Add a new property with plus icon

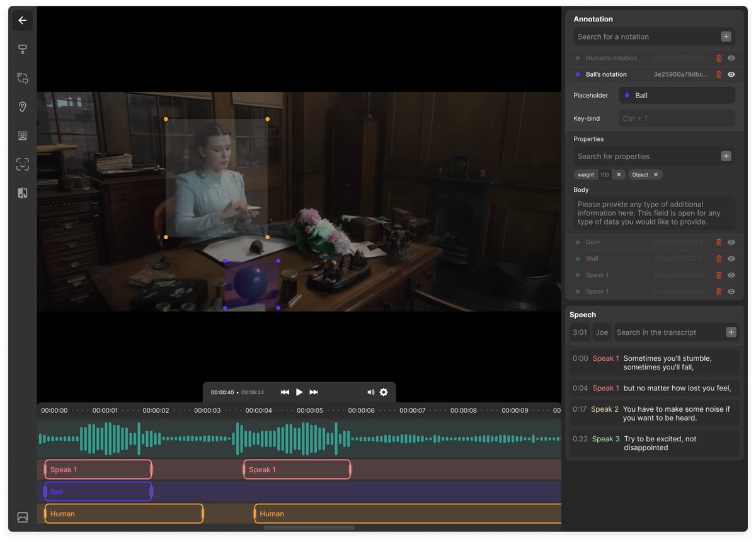726,156
